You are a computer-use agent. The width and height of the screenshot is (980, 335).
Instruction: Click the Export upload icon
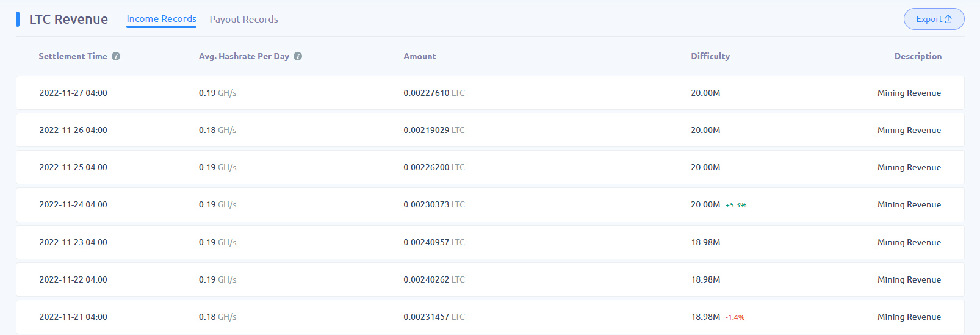pos(948,19)
